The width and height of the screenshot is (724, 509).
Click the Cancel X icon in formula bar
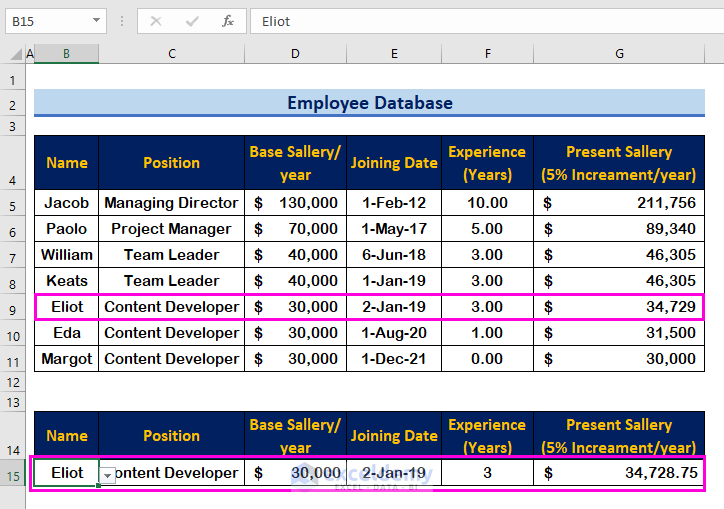[157, 20]
